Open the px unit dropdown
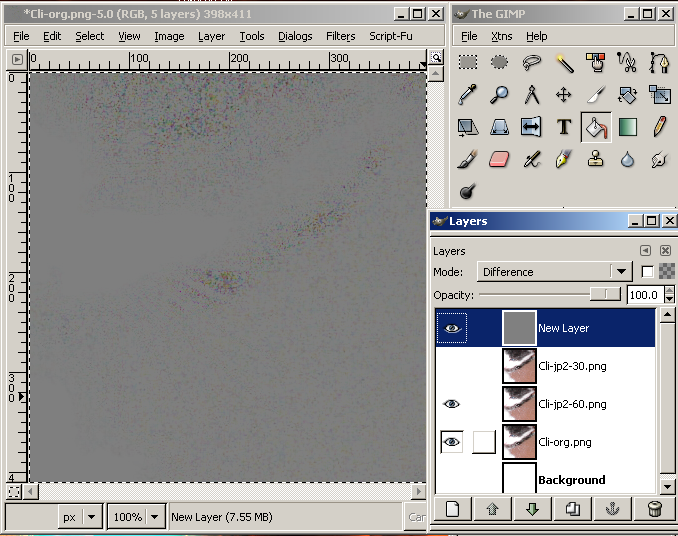Viewport: 678px width, 536px height. point(80,517)
